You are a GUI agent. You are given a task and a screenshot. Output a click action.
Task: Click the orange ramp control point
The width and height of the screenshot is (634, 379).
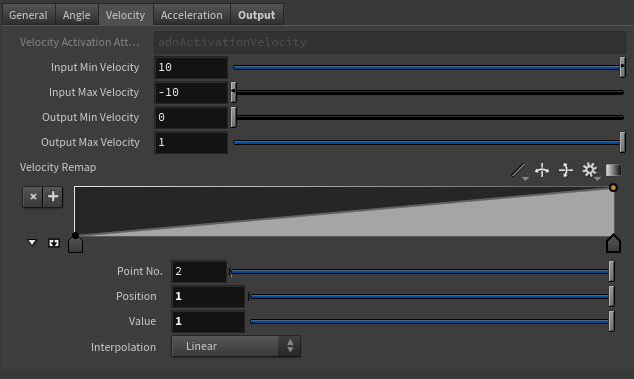point(613,188)
